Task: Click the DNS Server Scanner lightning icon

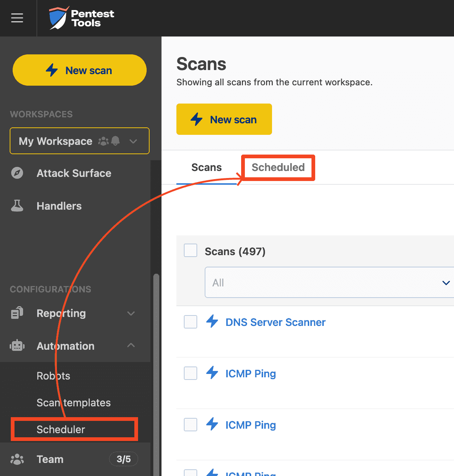Action: click(212, 321)
